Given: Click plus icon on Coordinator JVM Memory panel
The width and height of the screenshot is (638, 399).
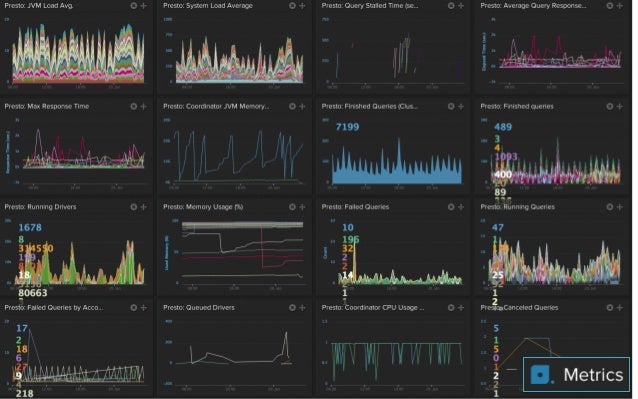Looking at the screenshot, I should coord(302,106).
